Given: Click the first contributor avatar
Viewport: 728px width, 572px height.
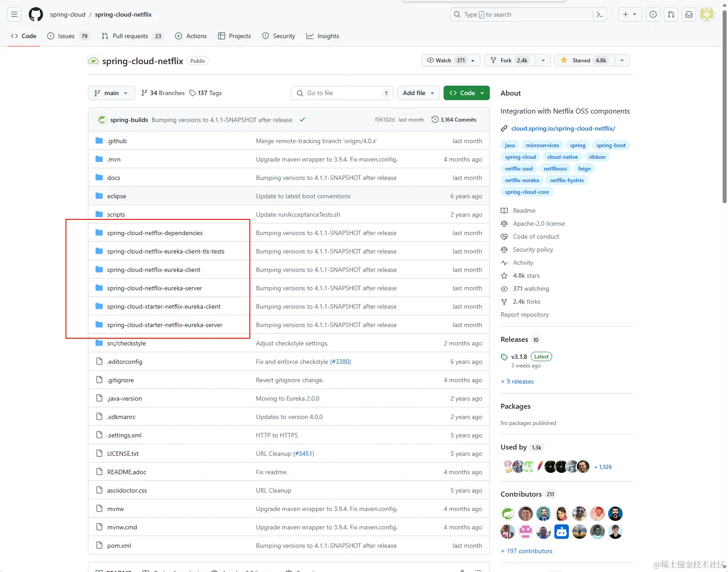Looking at the screenshot, I should click(x=508, y=513).
